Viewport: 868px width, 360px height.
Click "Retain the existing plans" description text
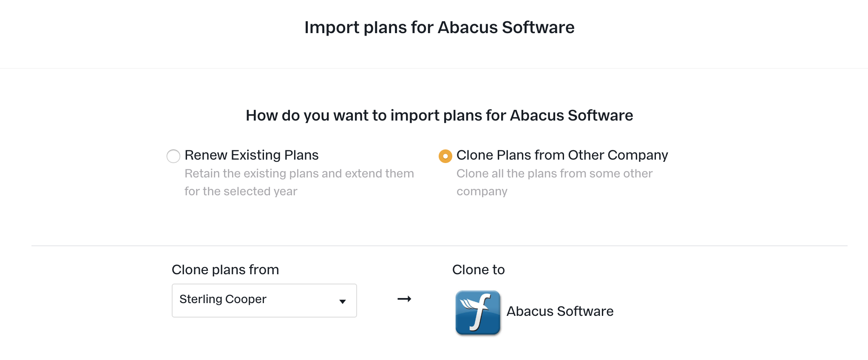[299, 174]
